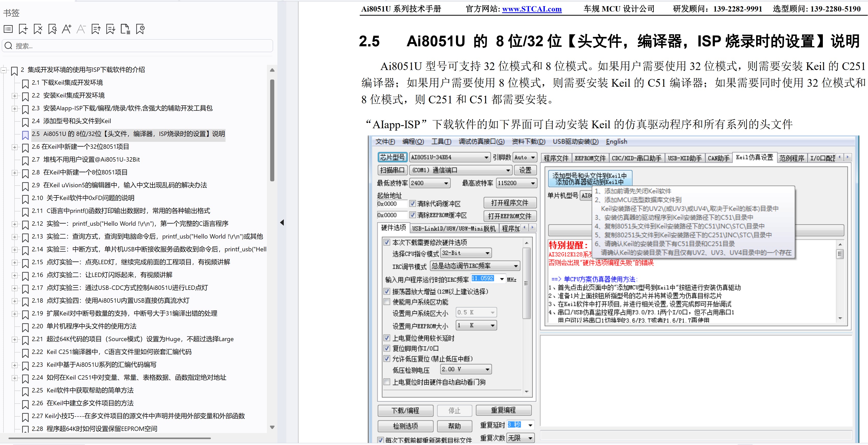Collapse the bookmarks panel with the black arrow

coord(282,222)
